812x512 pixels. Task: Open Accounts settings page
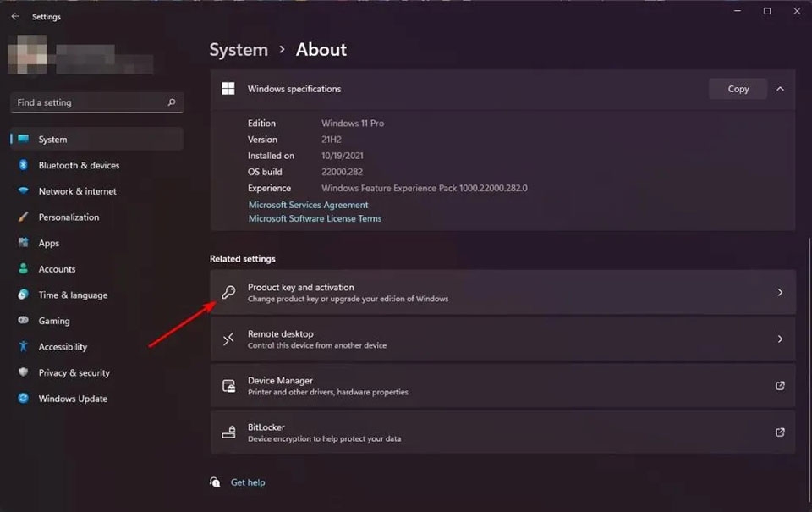click(x=96, y=268)
